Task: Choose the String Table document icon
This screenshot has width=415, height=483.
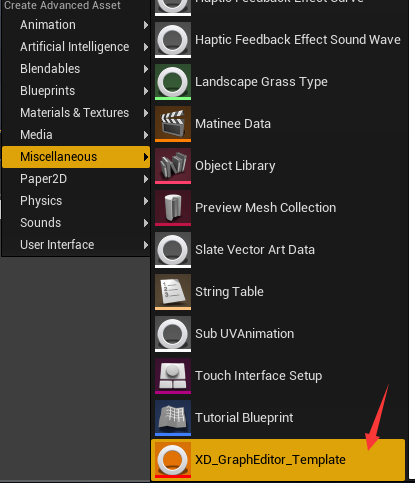Action: 173,292
